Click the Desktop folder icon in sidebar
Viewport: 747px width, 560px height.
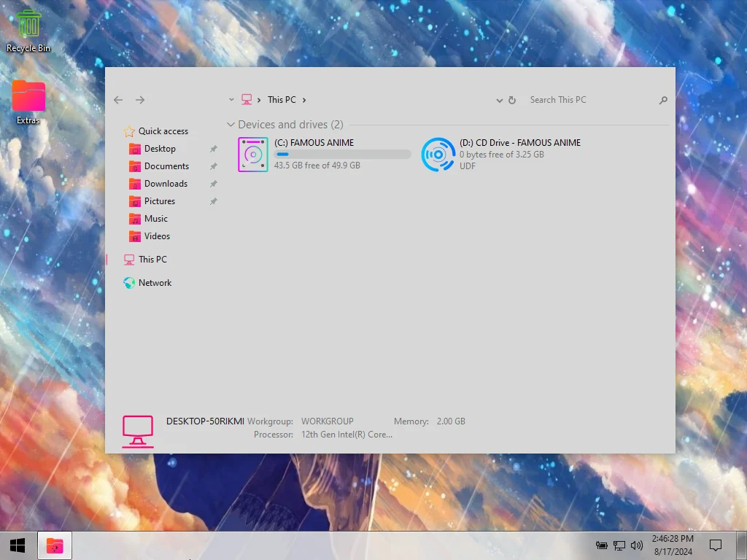pyautogui.click(x=135, y=149)
